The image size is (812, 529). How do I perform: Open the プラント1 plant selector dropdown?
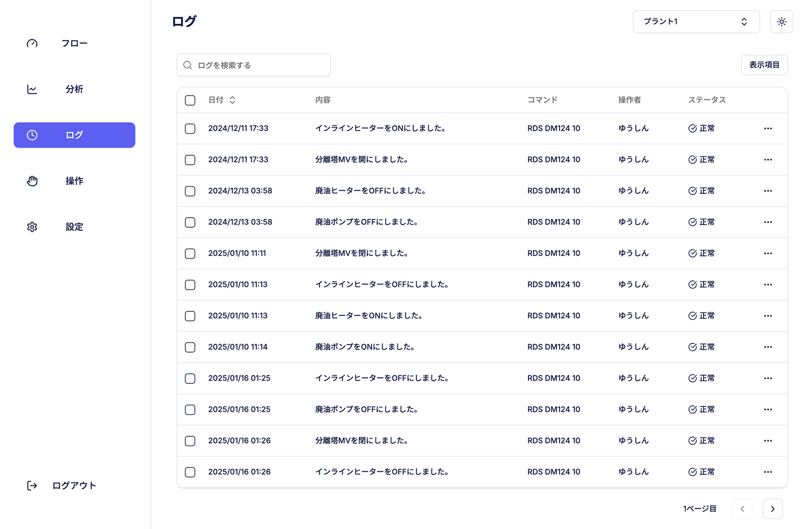(696, 22)
